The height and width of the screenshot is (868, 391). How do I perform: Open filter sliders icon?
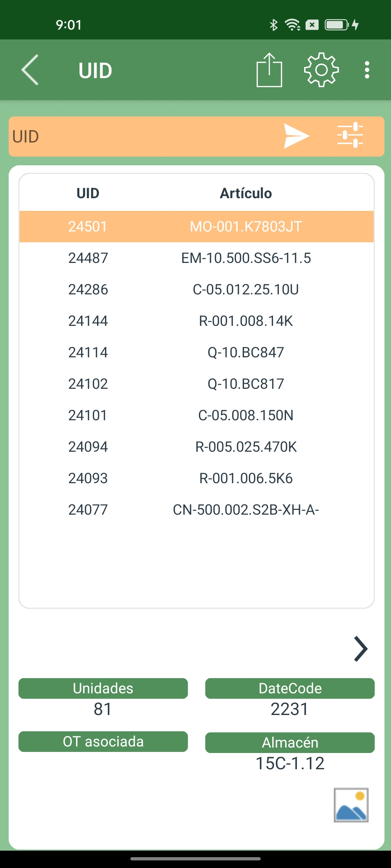click(x=350, y=135)
